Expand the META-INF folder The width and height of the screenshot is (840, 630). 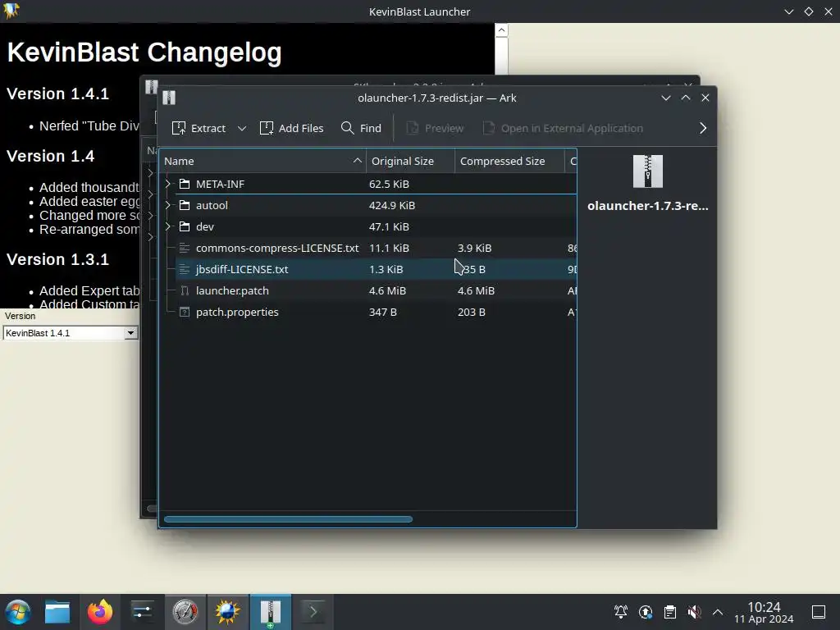pos(167,184)
